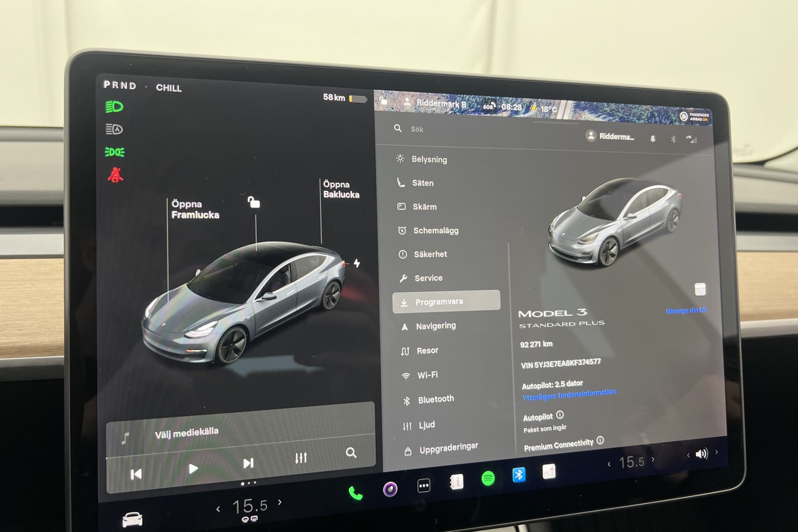798x532 pixels.
Task: Tap the 58 km battery range indicator
Action: (345, 98)
